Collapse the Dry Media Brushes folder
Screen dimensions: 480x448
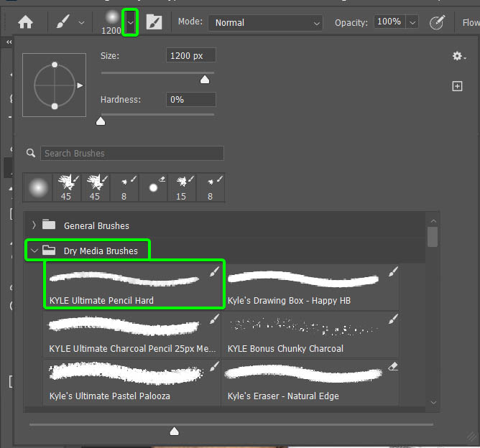[34, 251]
